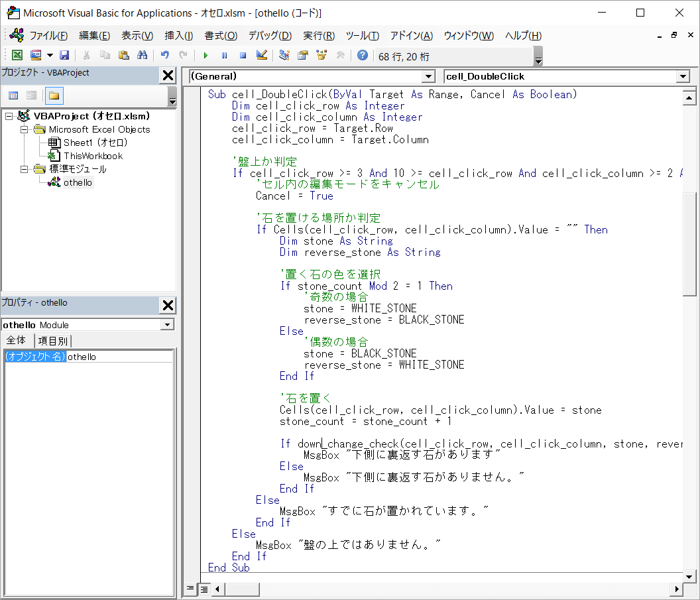
Task: Open the cell_DoubleClick procedure dropdown
Action: pyautogui.click(x=683, y=76)
